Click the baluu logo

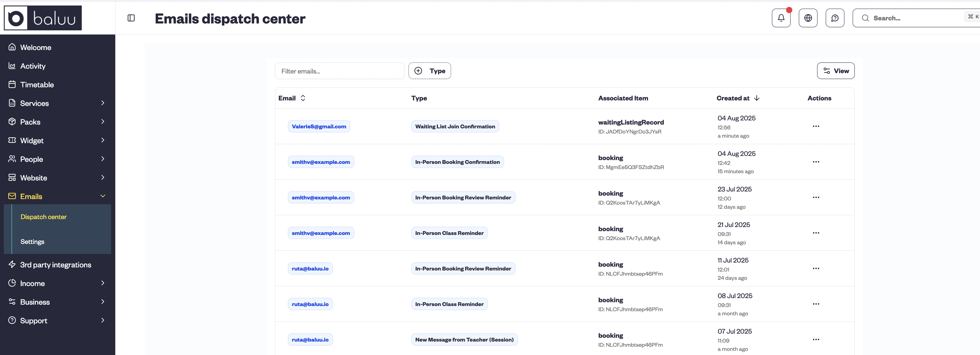pyautogui.click(x=42, y=18)
